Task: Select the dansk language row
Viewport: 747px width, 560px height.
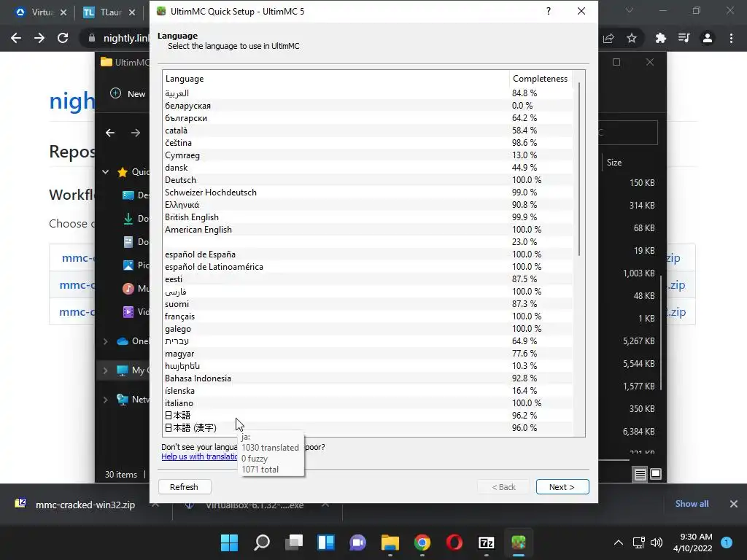Action: [x=368, y=168]
